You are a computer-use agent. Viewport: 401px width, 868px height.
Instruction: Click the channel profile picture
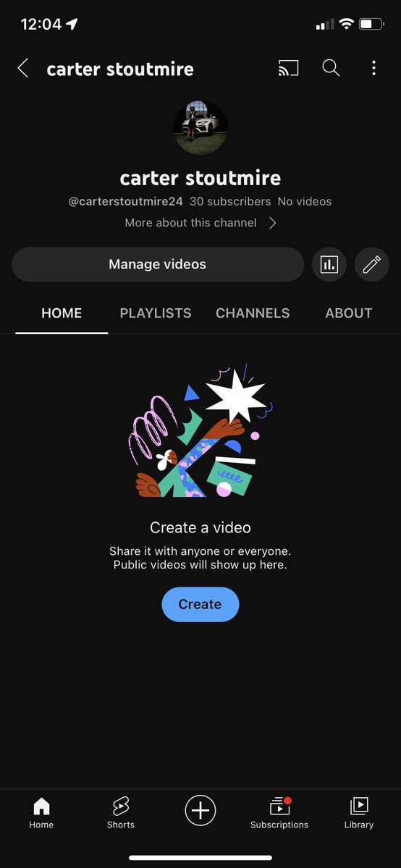tap(200, 128)
